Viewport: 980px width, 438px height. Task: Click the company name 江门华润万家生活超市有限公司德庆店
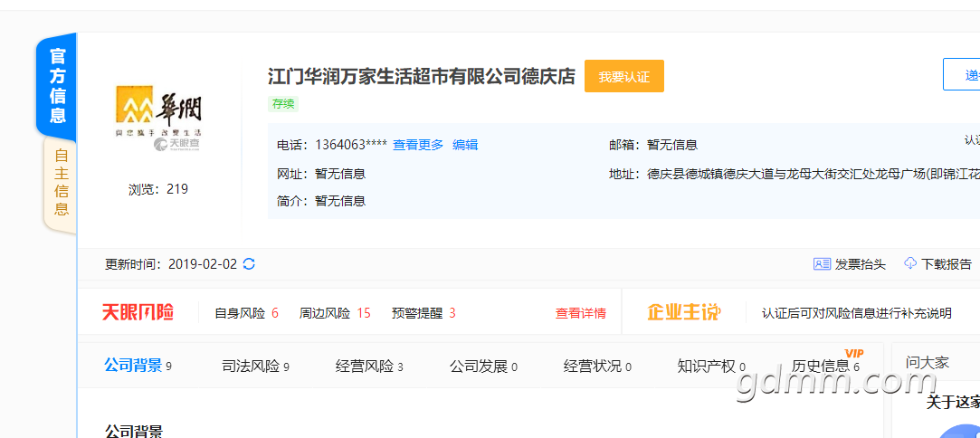[422, 77]
